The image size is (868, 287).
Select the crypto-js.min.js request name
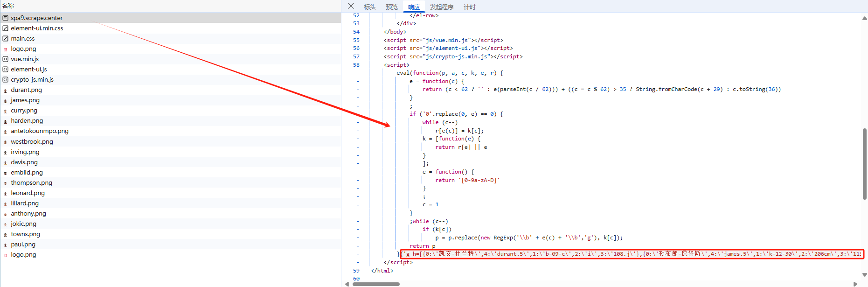coord(32,79)
